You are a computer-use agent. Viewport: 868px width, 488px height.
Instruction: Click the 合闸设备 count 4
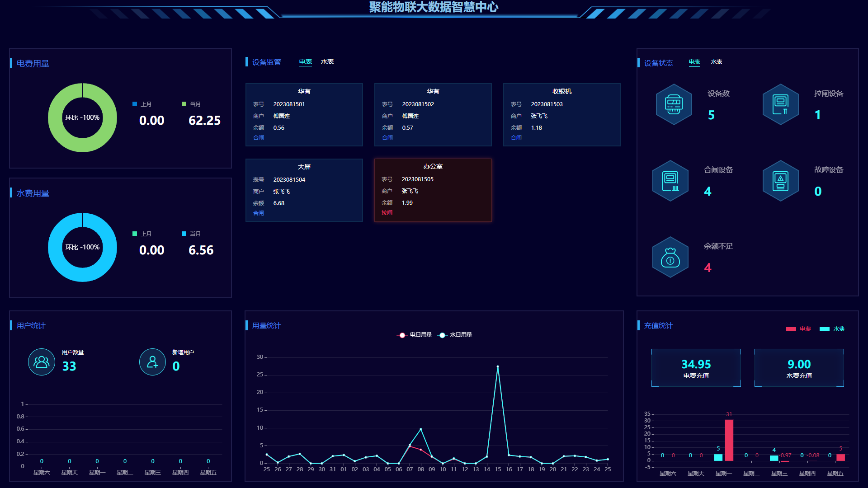(x=708, y=192)
